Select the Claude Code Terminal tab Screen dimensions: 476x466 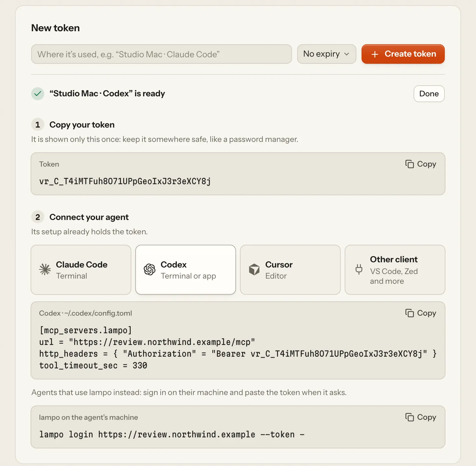point(81,270)
